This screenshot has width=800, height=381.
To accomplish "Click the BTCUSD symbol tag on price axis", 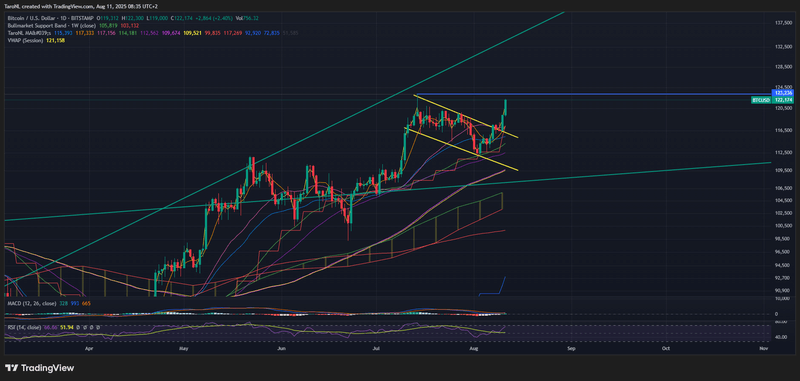I will (761, 100).
